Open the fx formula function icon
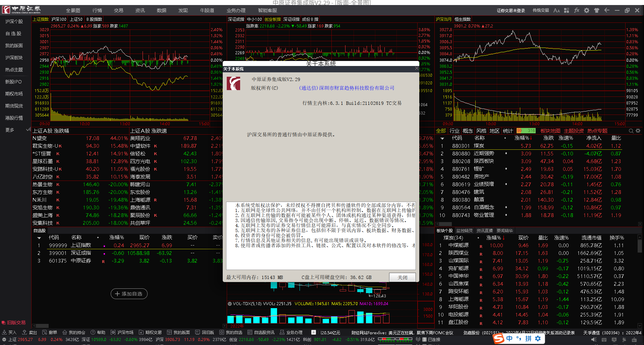The height and width of the screenshot is (345, 644). 577,10
